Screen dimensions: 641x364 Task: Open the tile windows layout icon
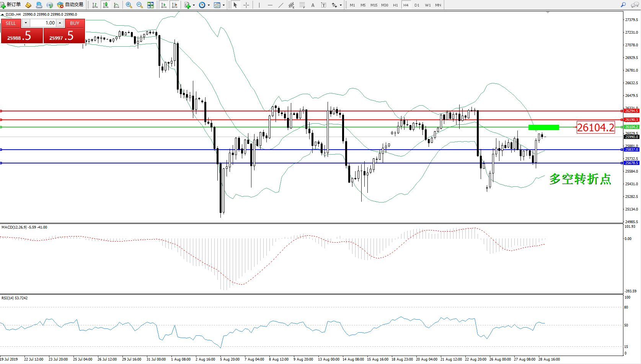[150, 5]
